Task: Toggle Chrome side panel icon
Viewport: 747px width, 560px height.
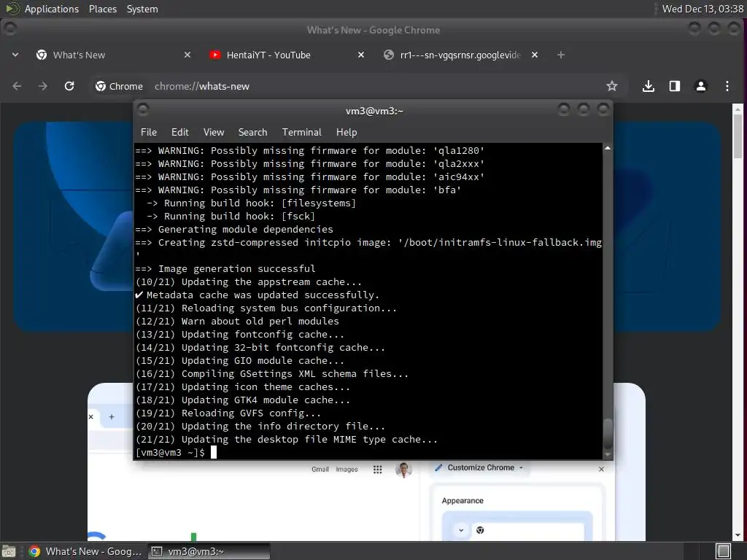Action: [675, 86]
